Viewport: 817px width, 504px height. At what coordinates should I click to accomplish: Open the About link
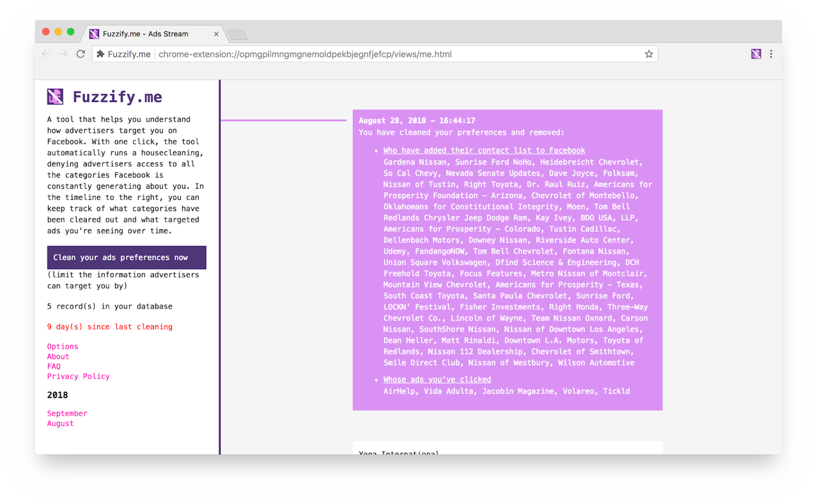(58, 356)
